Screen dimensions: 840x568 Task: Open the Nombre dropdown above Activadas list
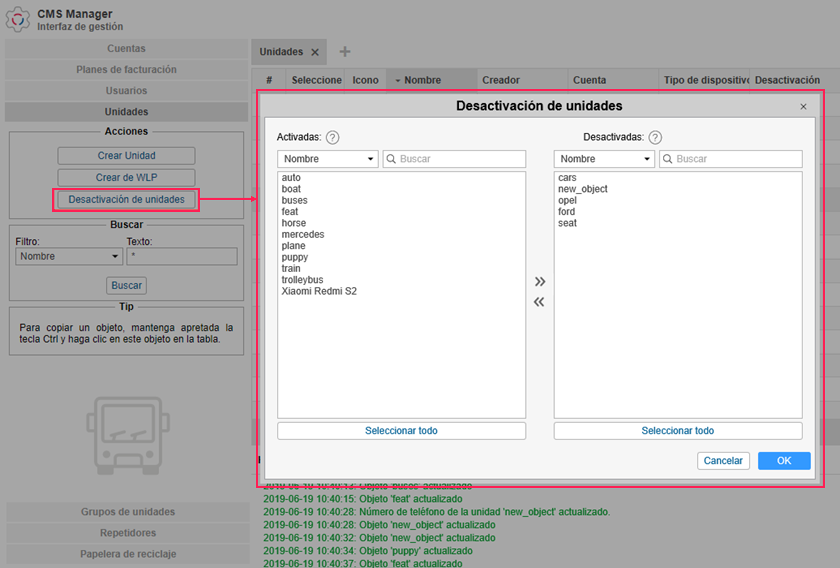(x=327, y=159)
